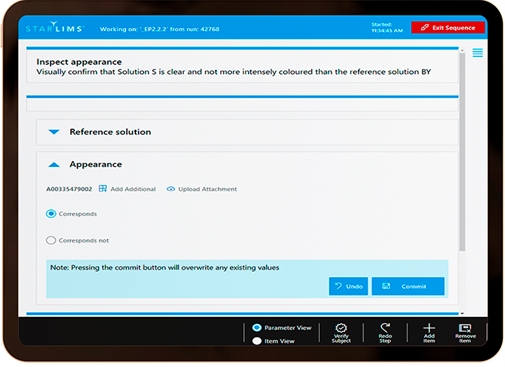Click Upload Attachment link
The width and height of the screenshot is (505, 367).
pyautogui.click(x=207, y=189)
